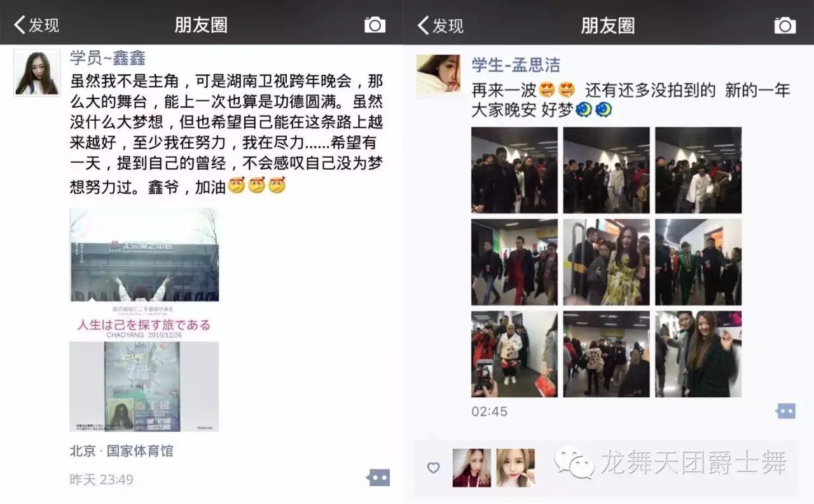The height and width of the screenshot is (504, 814).
Task: Tap first liker avatar in red top
Action: coord(471,468)
